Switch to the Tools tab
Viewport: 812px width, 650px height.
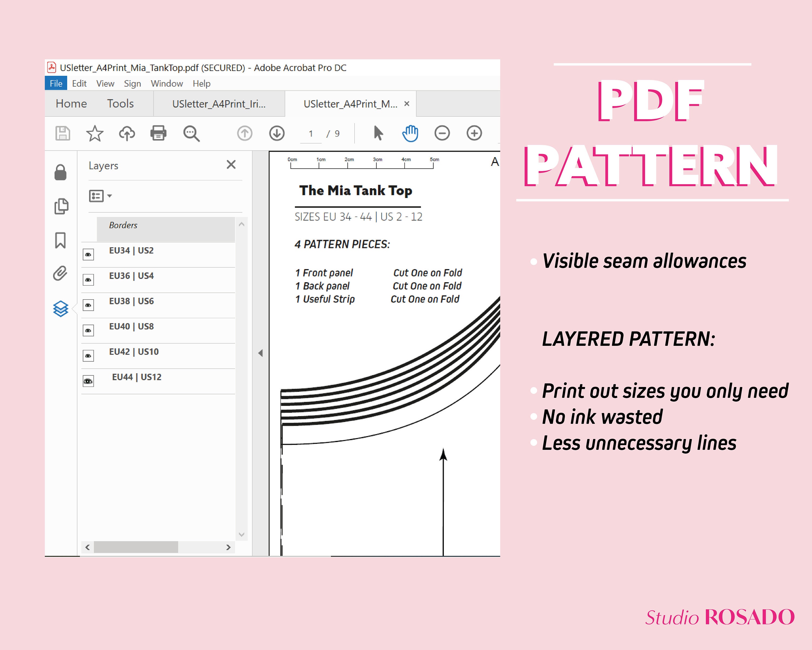[120, 104]
